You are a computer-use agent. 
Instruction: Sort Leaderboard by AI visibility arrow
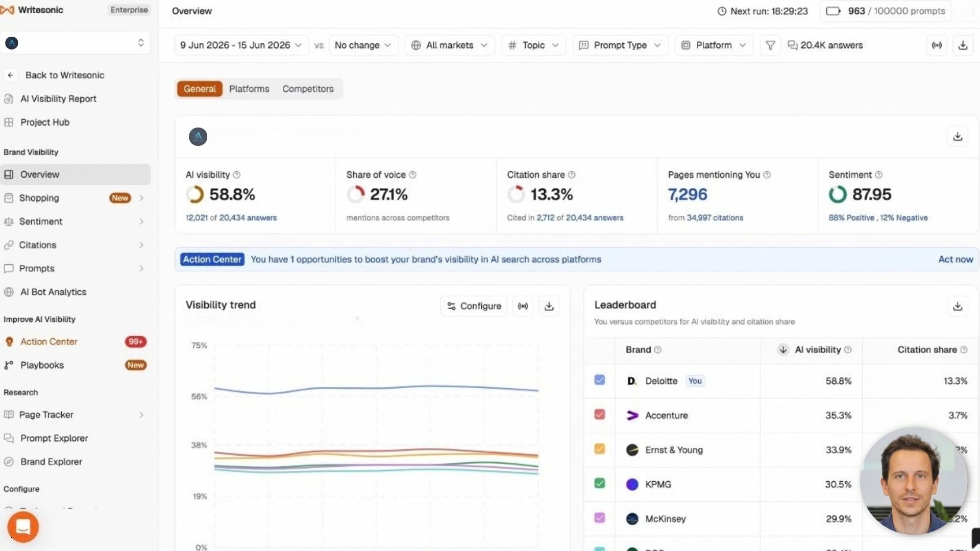pos(783,350)
